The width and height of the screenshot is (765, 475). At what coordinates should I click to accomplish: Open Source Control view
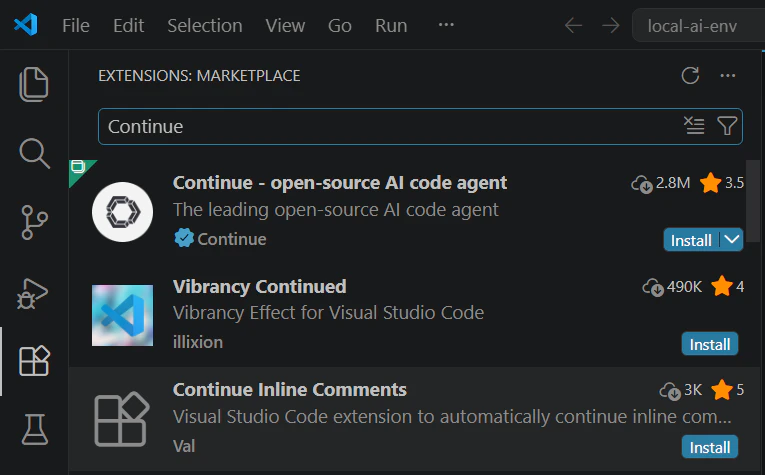[34, 222]
